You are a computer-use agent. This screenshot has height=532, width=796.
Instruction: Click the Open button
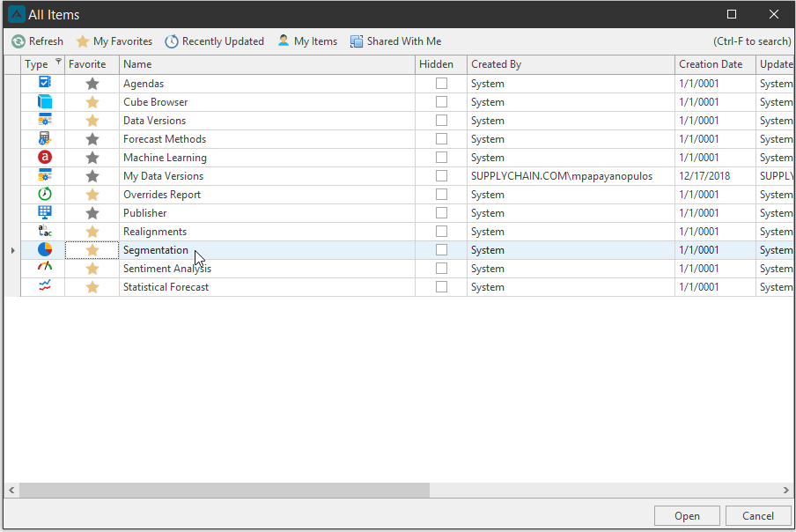[x=687, y=516]
